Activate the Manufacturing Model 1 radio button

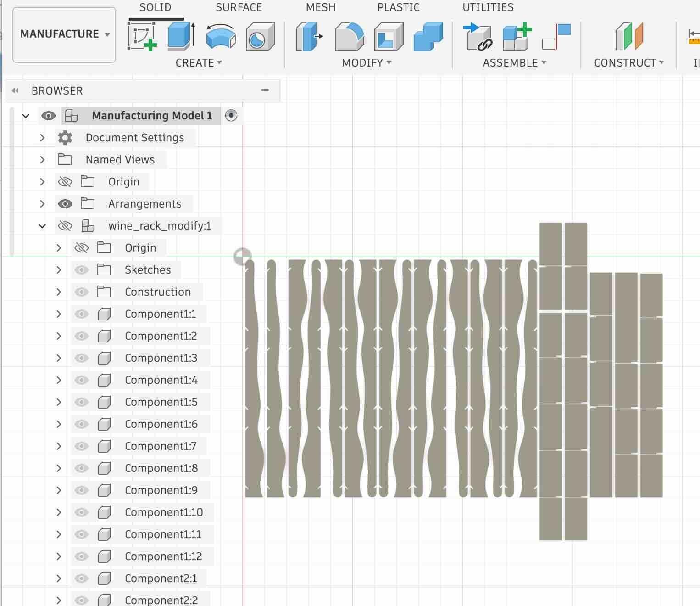point(232,115)
